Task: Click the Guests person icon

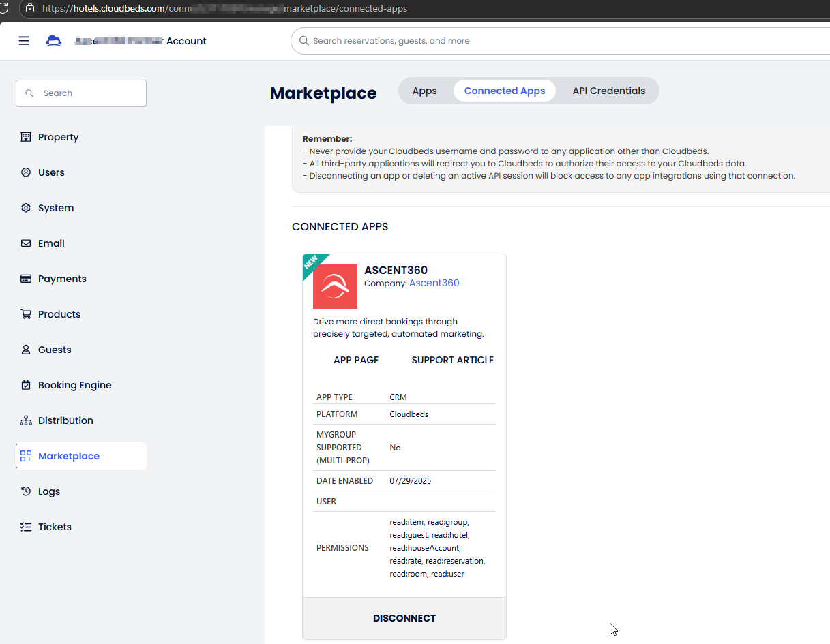Action: click(x=26, y=350)
